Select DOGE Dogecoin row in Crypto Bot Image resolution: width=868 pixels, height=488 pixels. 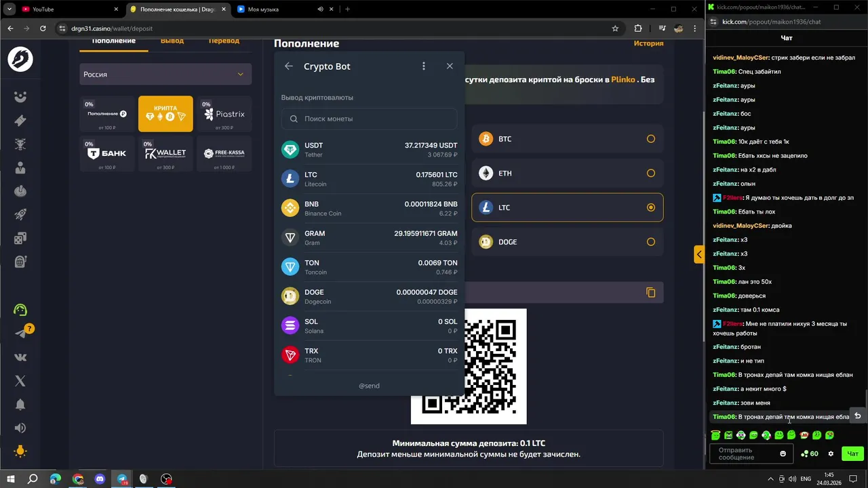(x=370, y=297)
